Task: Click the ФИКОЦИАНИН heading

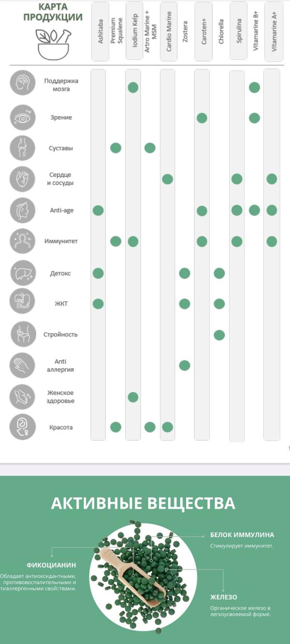Action: 51,565
